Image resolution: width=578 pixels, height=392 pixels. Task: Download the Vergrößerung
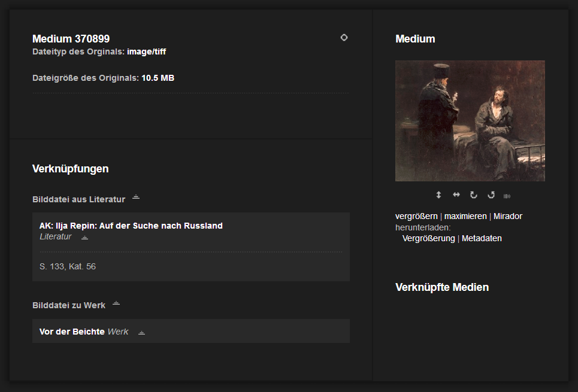pyautogui.click(x=428, y=238)
